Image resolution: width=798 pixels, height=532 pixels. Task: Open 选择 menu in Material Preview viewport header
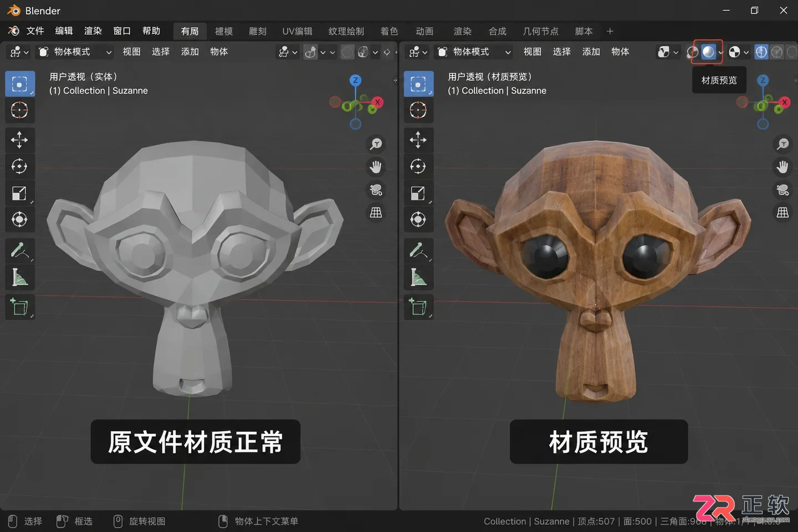561,52
